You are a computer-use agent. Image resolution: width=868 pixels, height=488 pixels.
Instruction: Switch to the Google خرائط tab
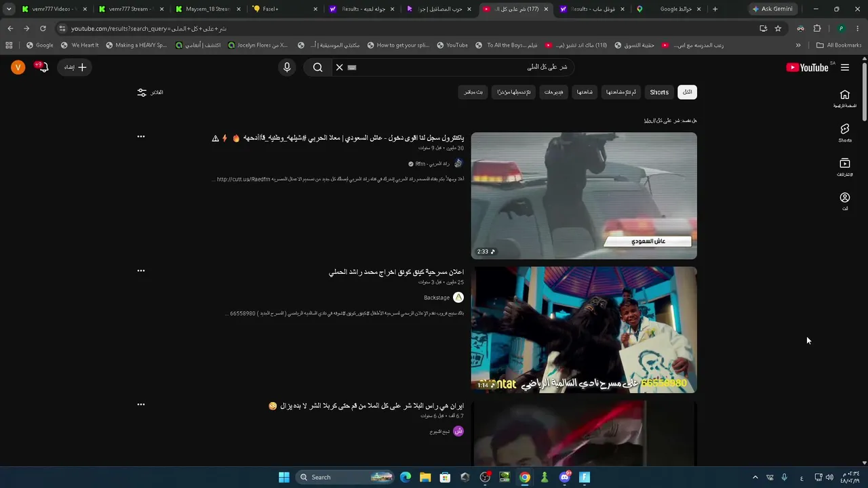[x=669, y=9]
